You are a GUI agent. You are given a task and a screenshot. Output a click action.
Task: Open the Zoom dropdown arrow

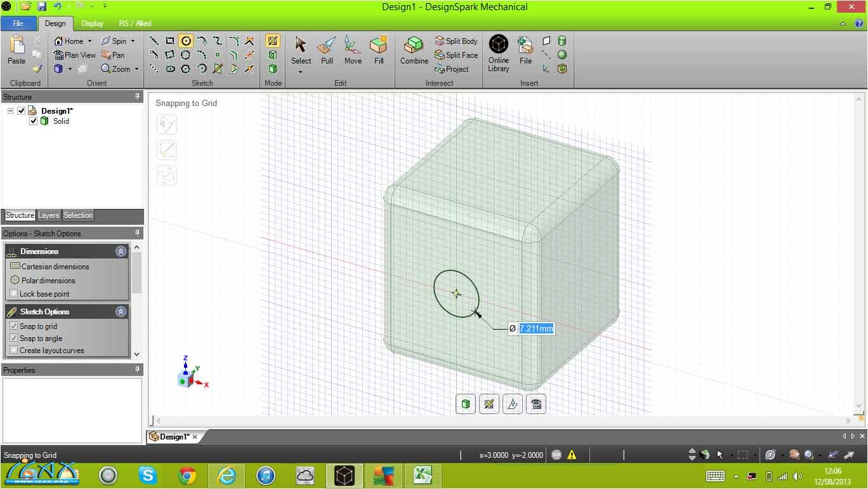pos(136,69)
